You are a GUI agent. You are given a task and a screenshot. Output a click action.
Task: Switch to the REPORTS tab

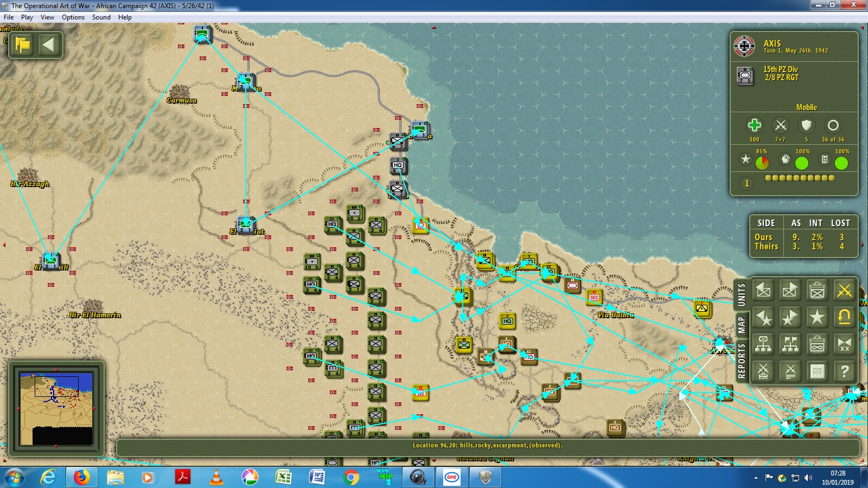coord(741,360)
